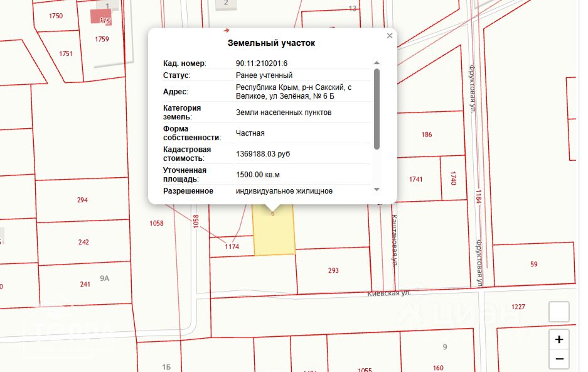This screenshot has height=372, width=588.
Task: Click the 9А building label
Action: pos(104,278)
